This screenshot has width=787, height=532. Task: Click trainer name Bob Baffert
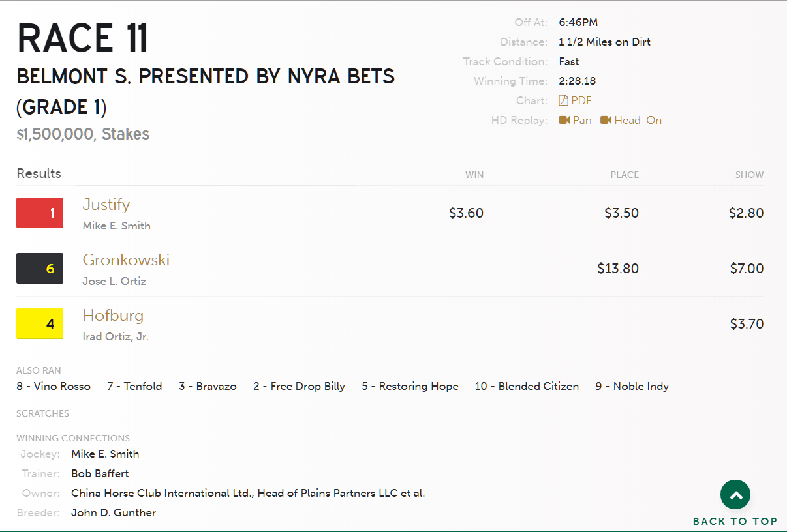point(100,473)
